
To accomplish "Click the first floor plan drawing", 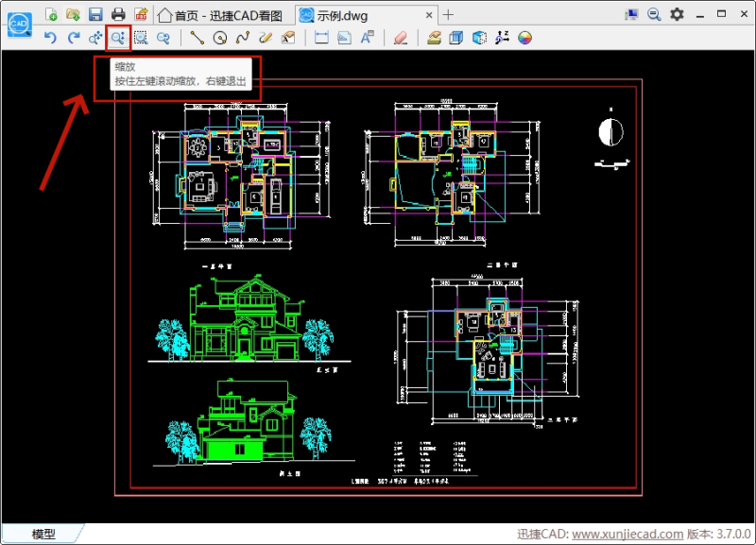I will click(241, 176).
